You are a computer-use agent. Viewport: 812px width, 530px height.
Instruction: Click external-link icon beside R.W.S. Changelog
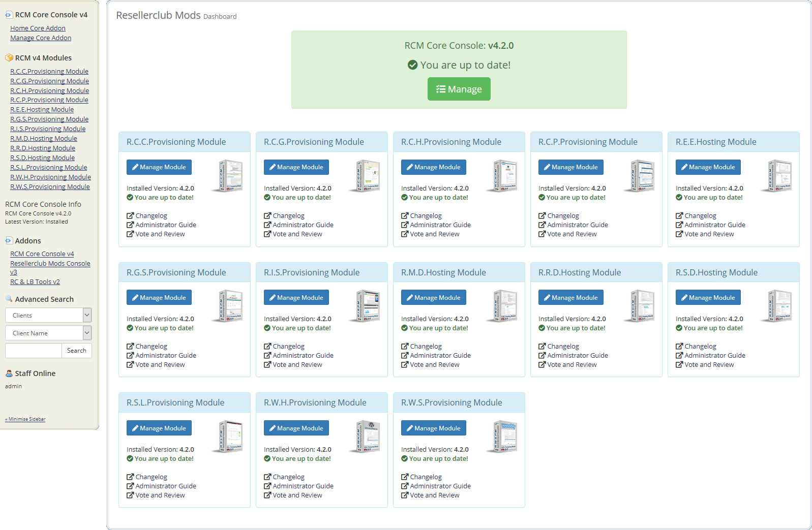click(405, 477)
